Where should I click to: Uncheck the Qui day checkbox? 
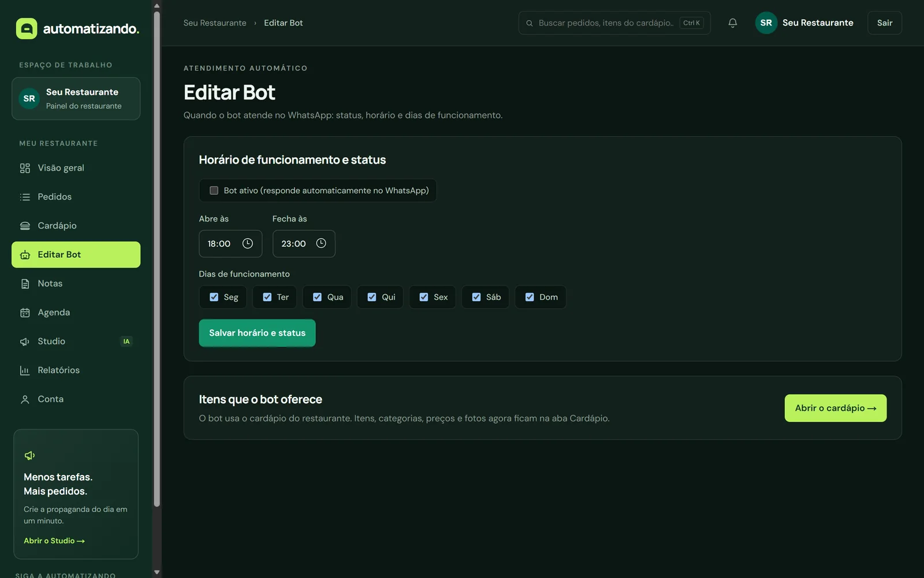click(372, 297)
